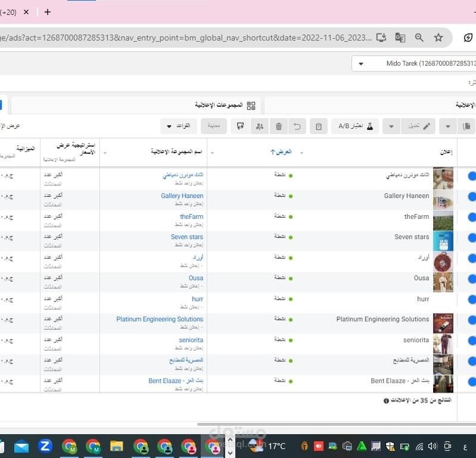Click the Ousa ad thumbnail
476x458 pixels.
tap(443, 282)
